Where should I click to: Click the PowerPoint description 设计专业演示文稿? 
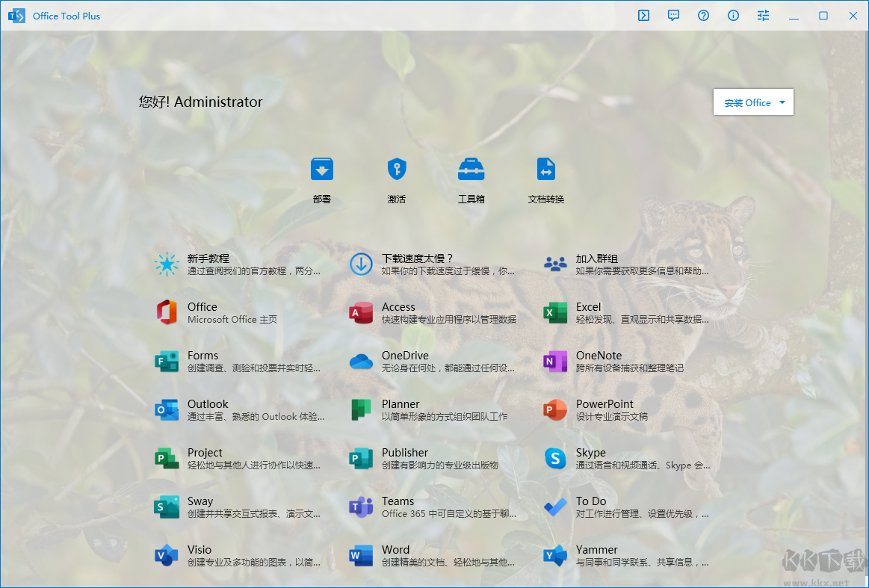tap(612, 416)
